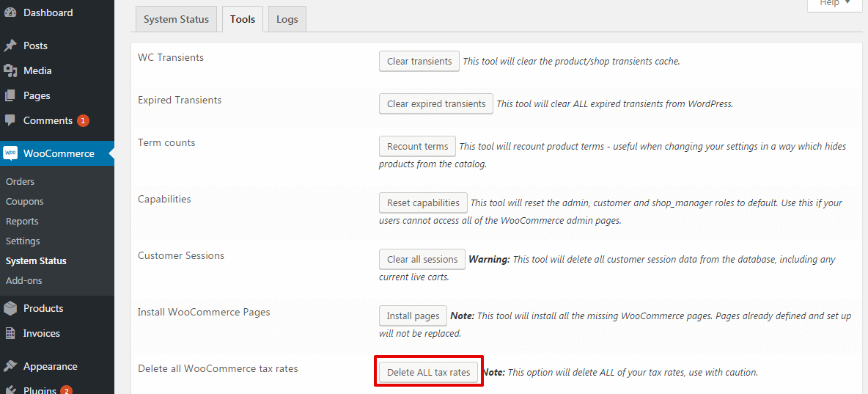Image resolution: width=868 pixels, height=394 pixels.
Task: Select the Tools tab
Action: pos(243,19)
